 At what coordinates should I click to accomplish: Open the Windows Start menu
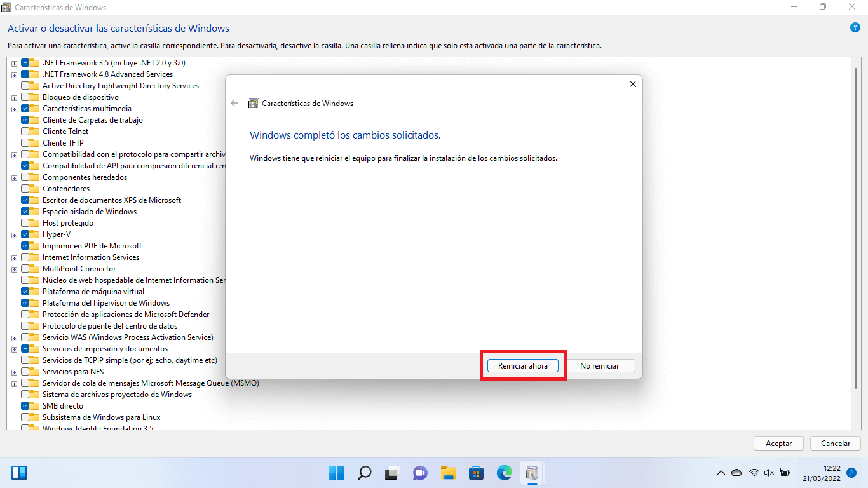pyautogui.click(x=336, y=473)
